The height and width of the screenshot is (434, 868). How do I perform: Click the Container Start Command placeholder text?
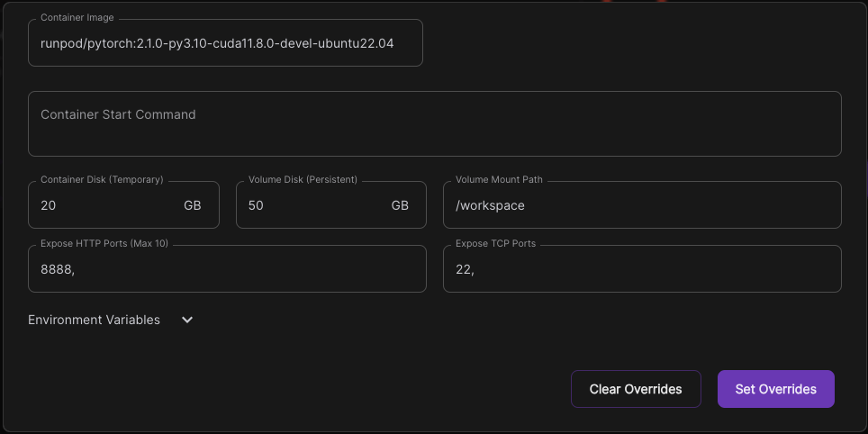[x=118, y=114]
